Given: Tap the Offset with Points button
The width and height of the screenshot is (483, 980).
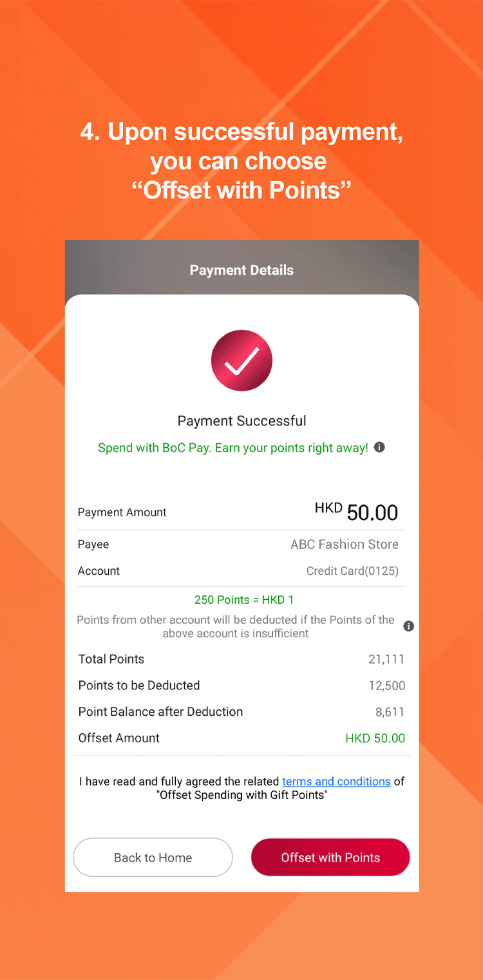Looking at the screenshot, I should tap(330, 858).
